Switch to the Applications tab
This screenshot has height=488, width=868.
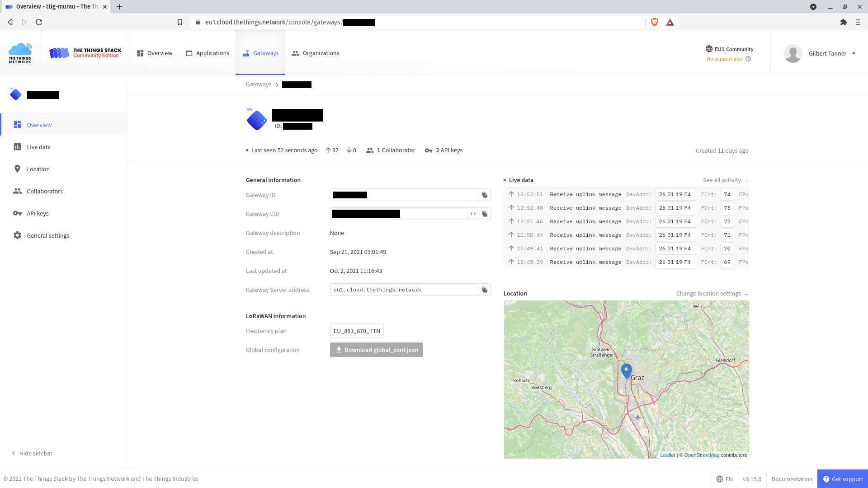point(208,53)
